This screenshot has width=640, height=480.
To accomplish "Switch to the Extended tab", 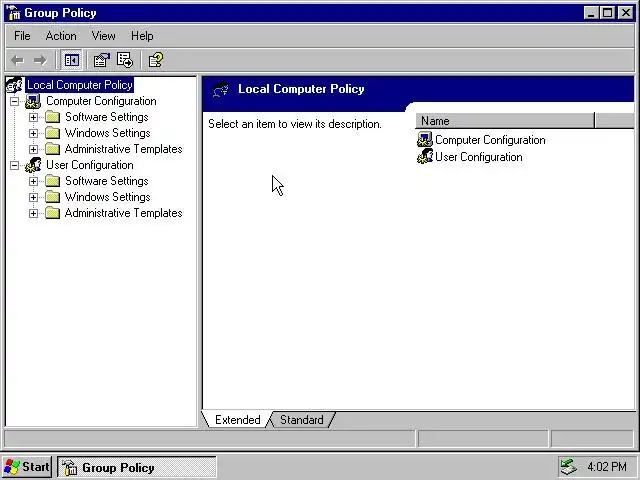I will coord(238,420).
